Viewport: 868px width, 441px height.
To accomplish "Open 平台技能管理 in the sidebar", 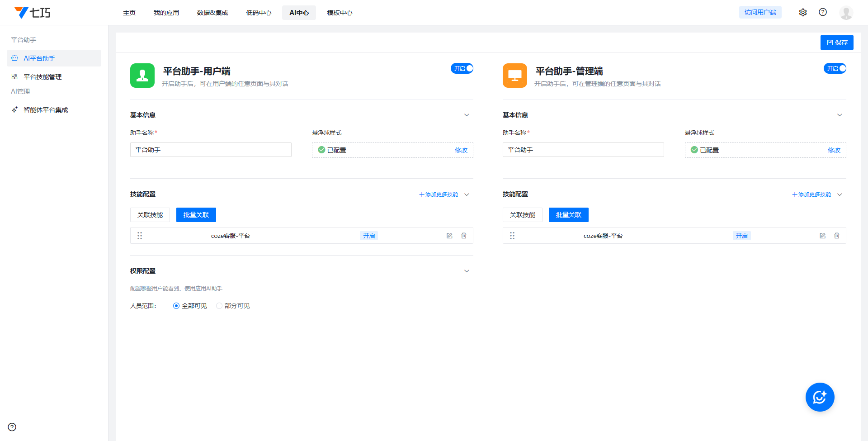I will tap(42, 77).
